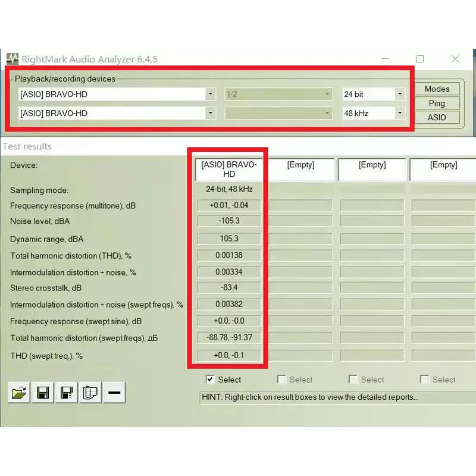Click the dynamic range result 105.3

tap(229, 239)
